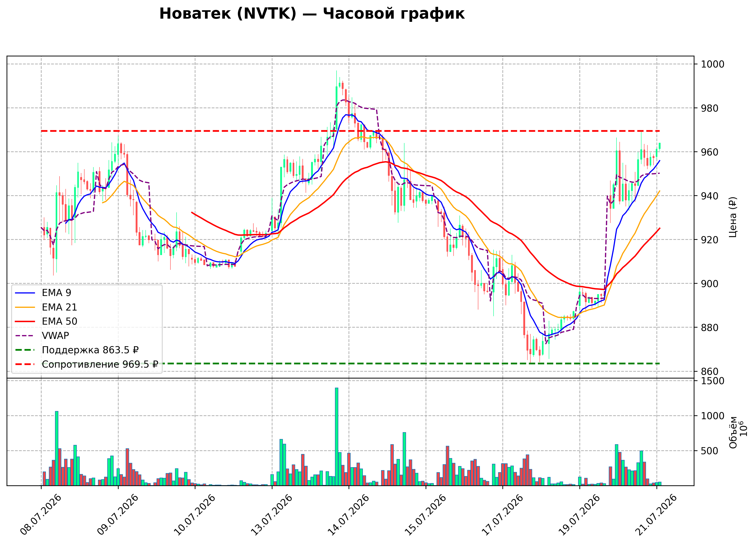Click the tallest green volume bar
The image size is (756, 544).
[x=337, y=437]
